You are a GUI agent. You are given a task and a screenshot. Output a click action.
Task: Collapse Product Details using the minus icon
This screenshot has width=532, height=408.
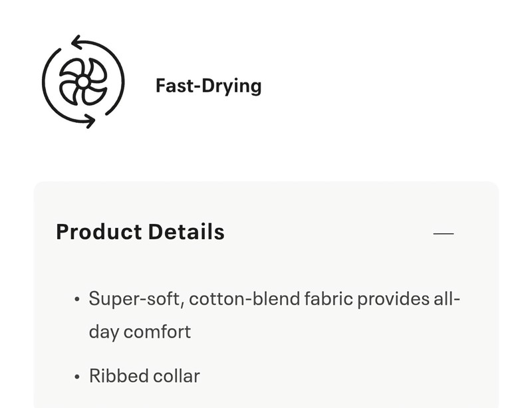coord(444,233)
